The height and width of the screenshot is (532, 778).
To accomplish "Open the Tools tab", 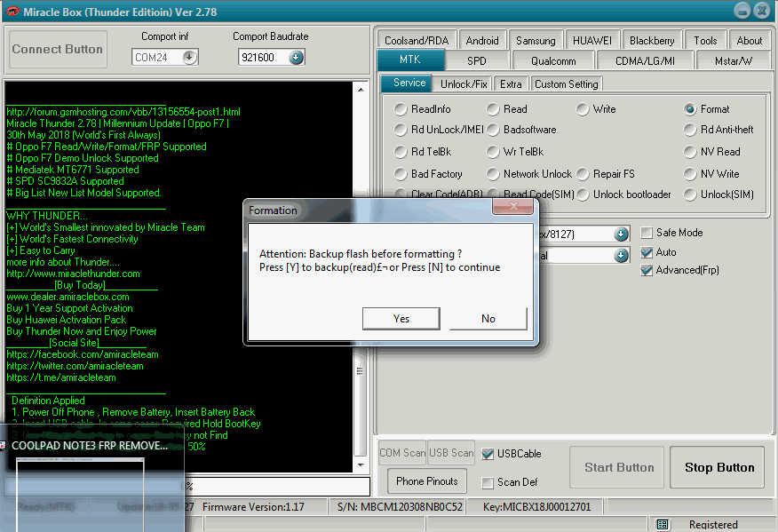I will coord(705,41).
